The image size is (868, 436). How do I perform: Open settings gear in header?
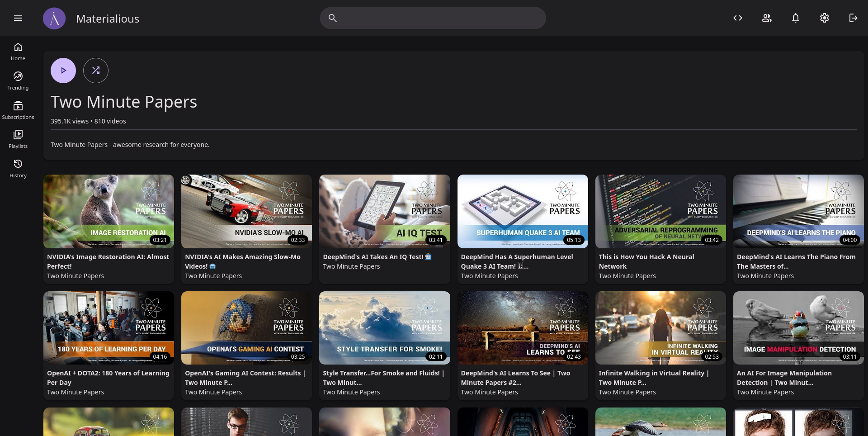[x=825, y=18]
